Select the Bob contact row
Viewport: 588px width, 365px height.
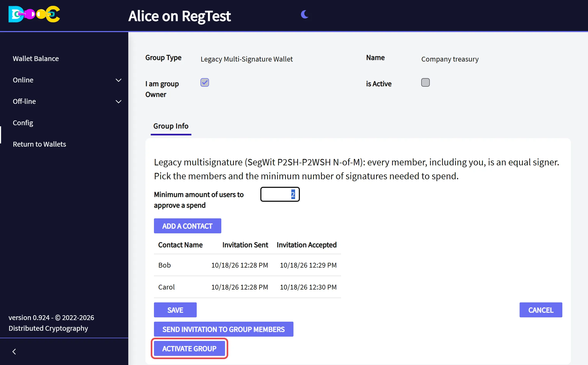click(247, 265)
